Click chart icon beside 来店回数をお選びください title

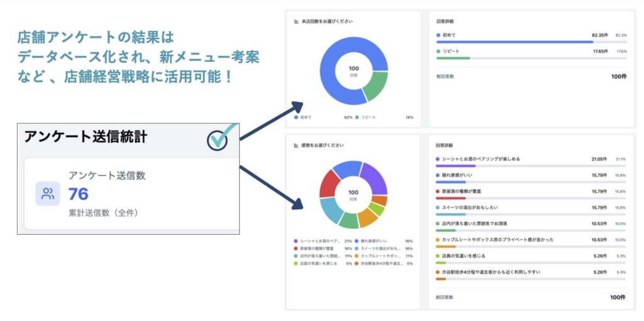(296, 21)
